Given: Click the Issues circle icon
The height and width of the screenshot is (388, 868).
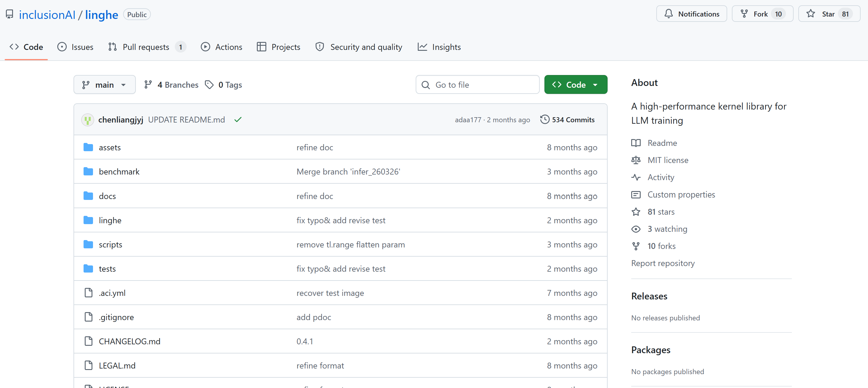Looking at the screenshot, I should (x=62, y=47).
